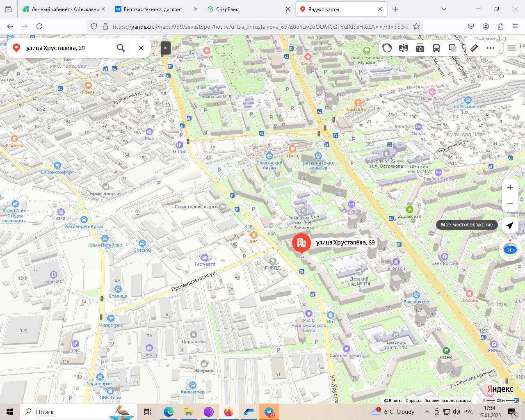Clear the search query with X

point(141,48)
